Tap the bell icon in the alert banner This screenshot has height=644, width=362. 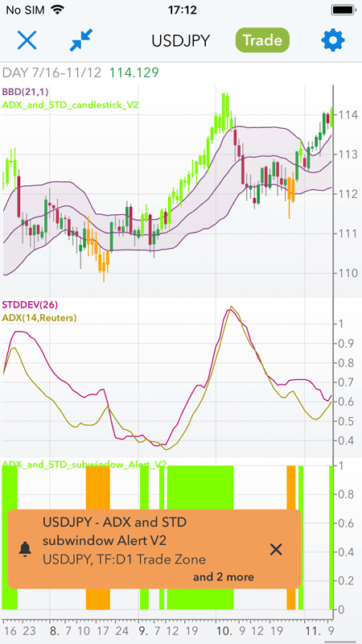(x=26, y=549)
